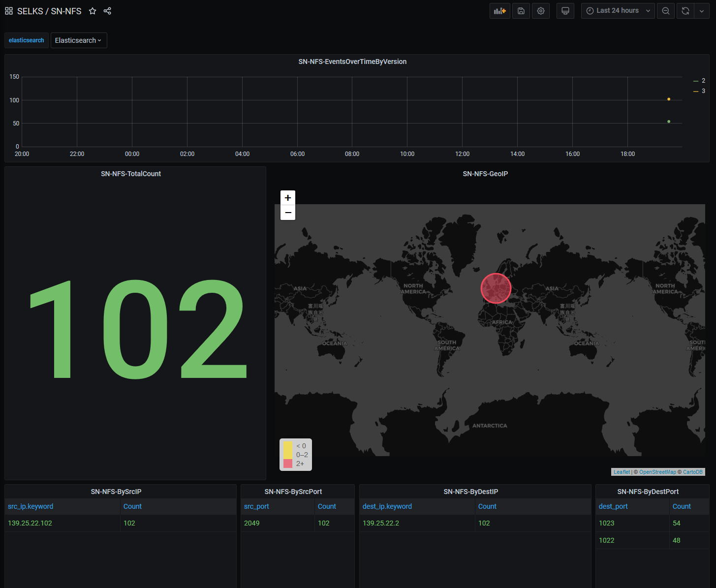This screenshot has height=588, width=716.
Task: Save the dashboard with the floppy icon
Action: 521,11
